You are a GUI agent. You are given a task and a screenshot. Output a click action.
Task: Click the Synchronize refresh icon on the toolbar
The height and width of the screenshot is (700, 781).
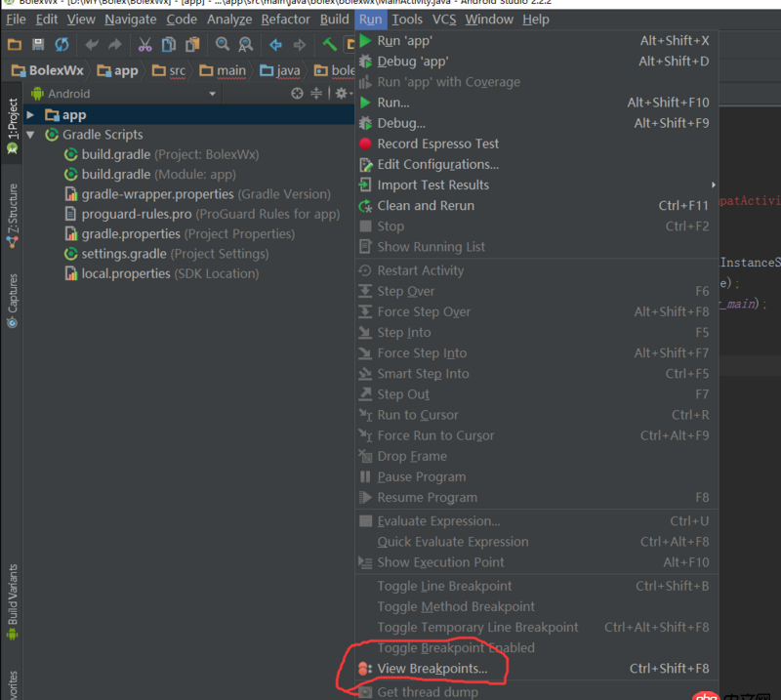(61, 43)
